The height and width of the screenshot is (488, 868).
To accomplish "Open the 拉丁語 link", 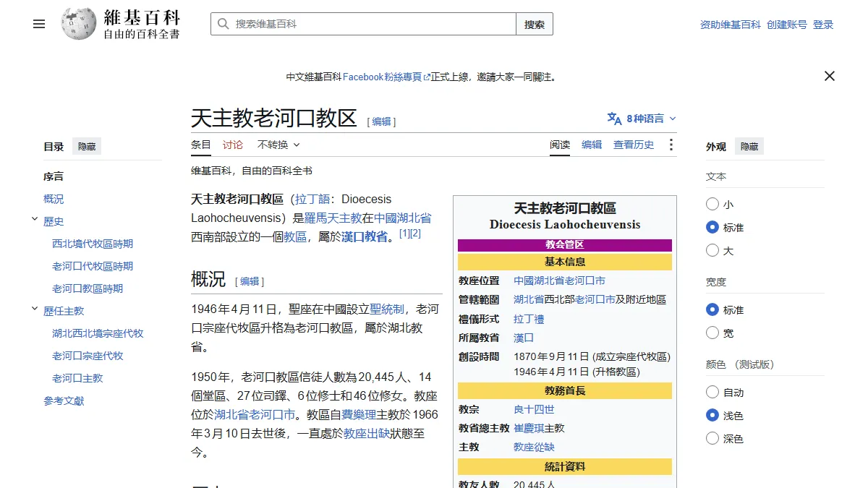I will coord(312,199).
